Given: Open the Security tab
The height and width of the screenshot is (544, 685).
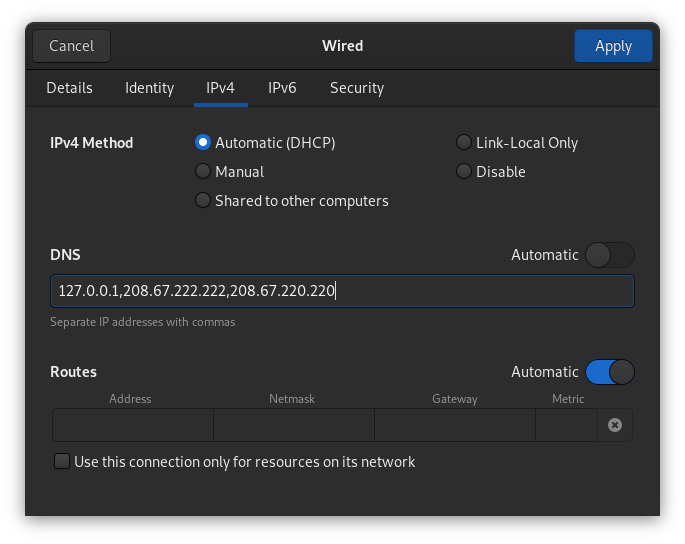Looking at the screenshot, I should click(x=357, y=88).
